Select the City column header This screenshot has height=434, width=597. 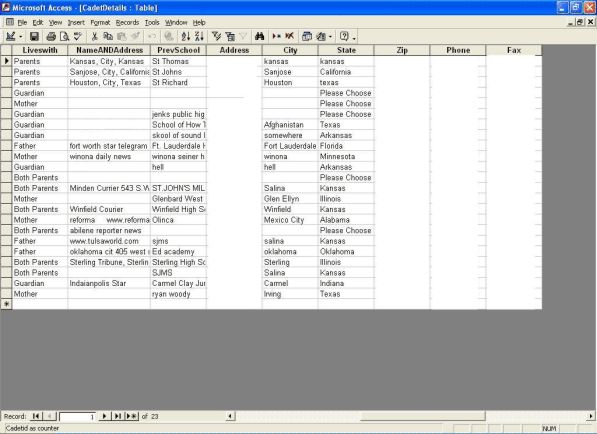[x=290, y=50]
